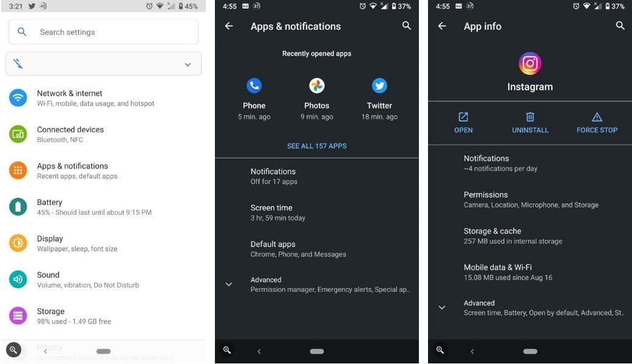This screenshot has height=364, width=632.
Task: Tap zoom magnifier on Apps & notifications screen
Action: tap(227, 350)
